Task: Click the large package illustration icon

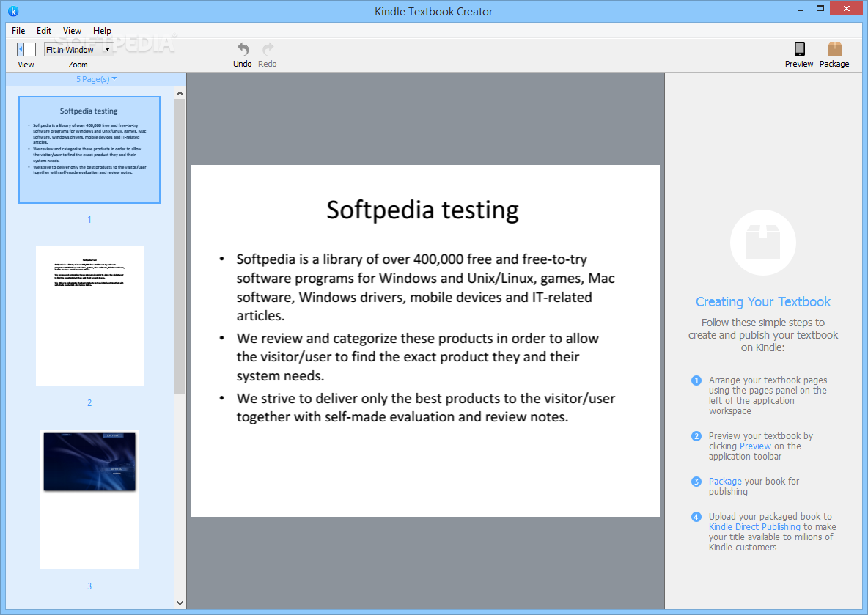Action: 763,243
